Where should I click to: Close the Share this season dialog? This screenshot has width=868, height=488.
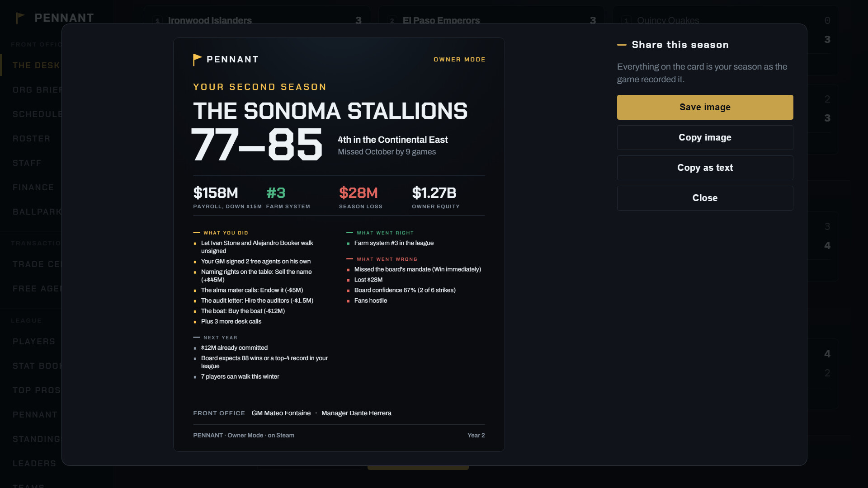click(705, 198)
